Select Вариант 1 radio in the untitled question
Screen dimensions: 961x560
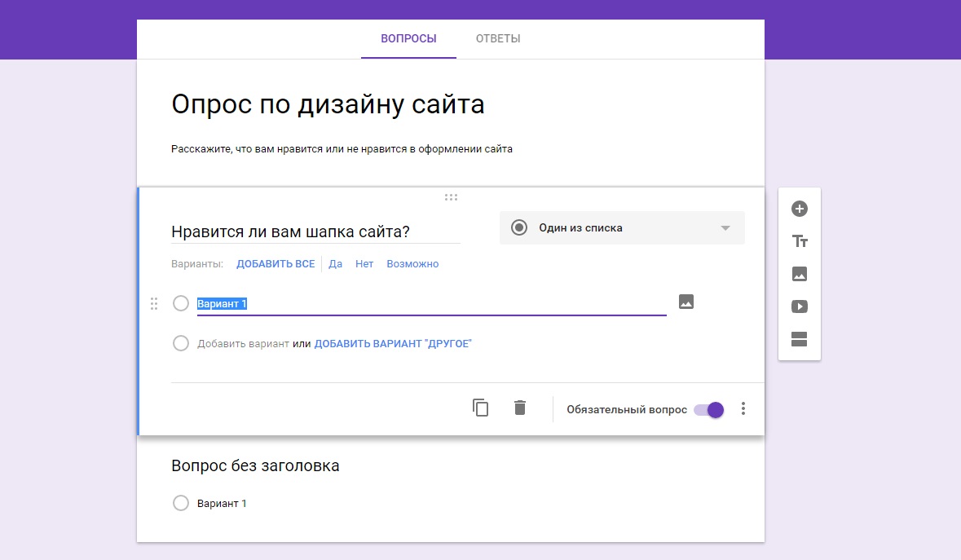[x=181, y=503]
